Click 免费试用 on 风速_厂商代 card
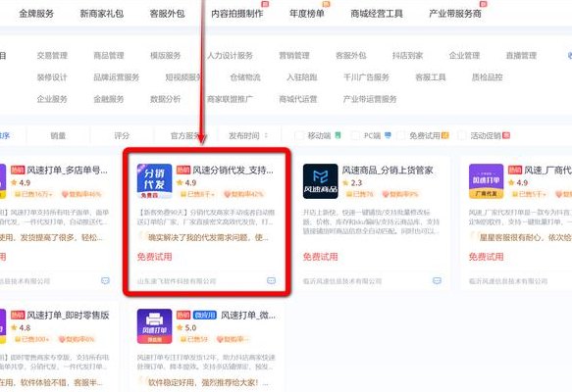 tap(487, 257)
